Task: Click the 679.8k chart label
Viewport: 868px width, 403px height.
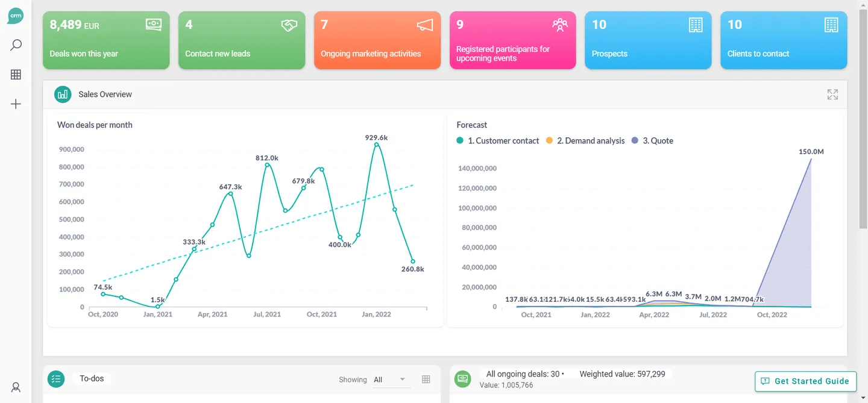Action: pos(303,181)
